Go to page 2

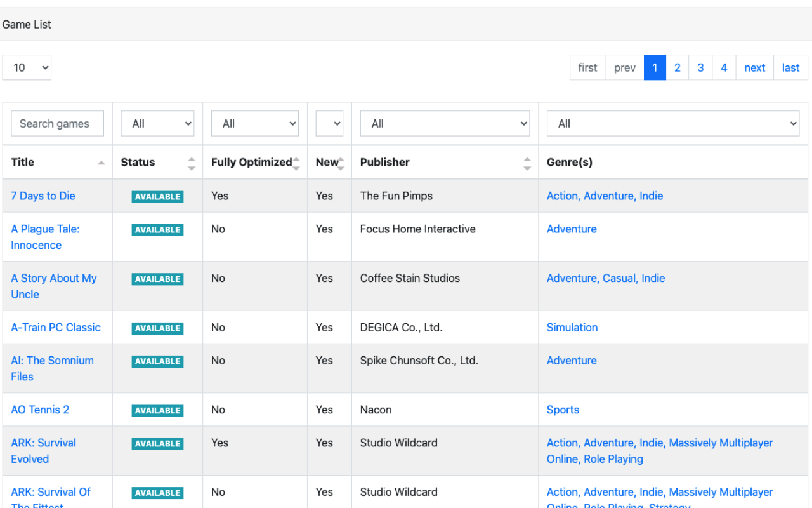[678, 67]
